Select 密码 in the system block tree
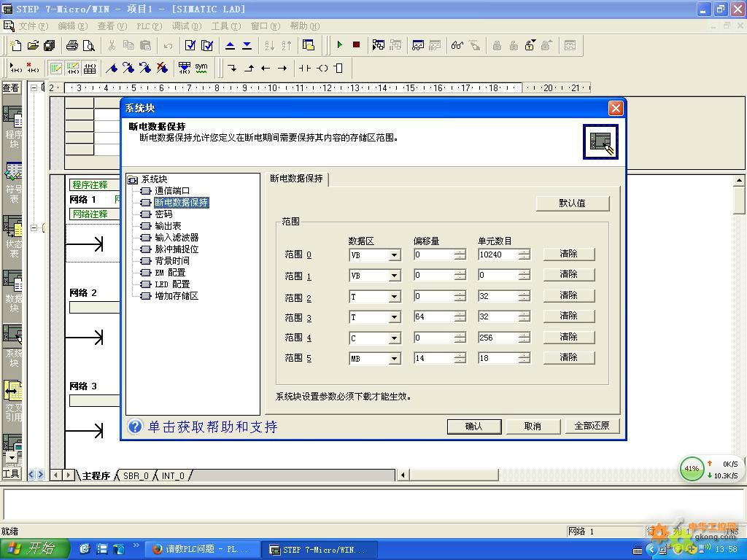 (x=163, y=214)
